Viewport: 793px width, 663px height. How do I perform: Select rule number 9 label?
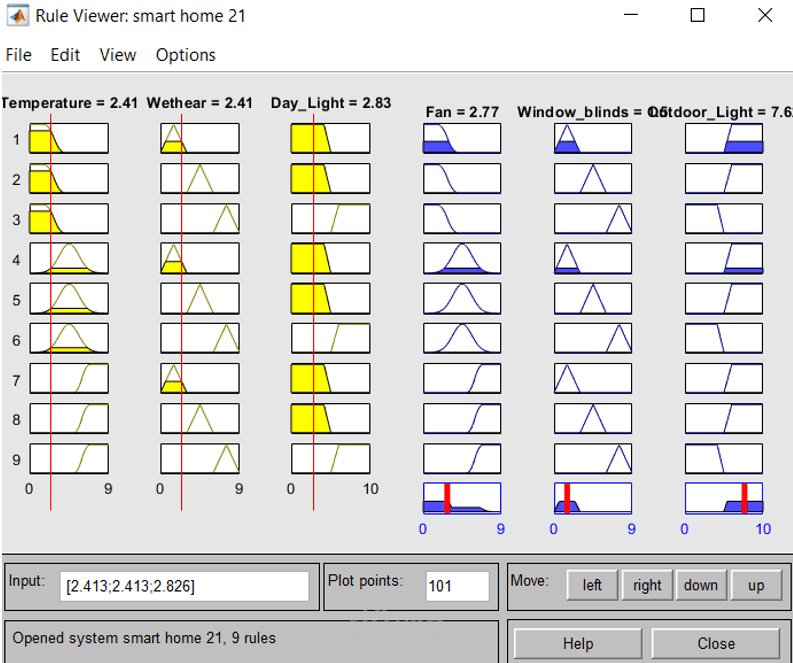[16, 460]
